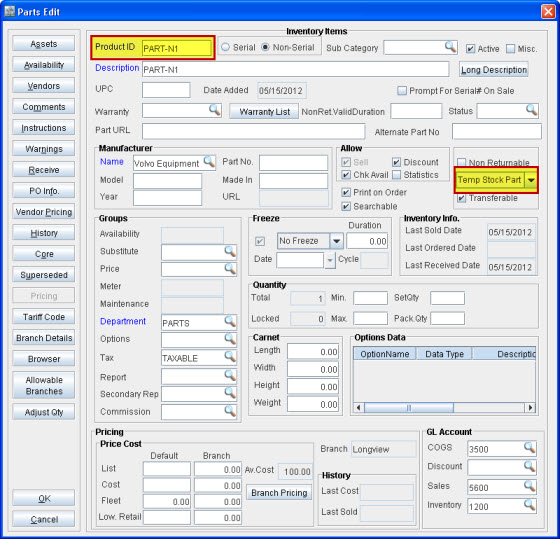Click the Long Description button

(494, 70)
